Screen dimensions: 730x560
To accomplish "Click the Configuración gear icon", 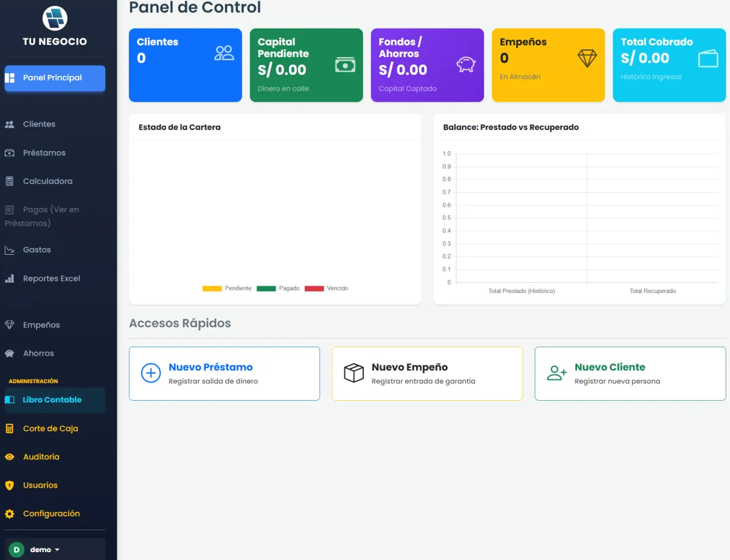I will click(x=10, y=514).
